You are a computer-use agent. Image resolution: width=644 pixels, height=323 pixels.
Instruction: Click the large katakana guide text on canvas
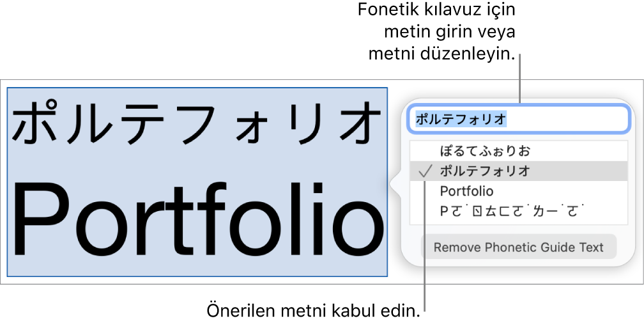tap(197, 123)
